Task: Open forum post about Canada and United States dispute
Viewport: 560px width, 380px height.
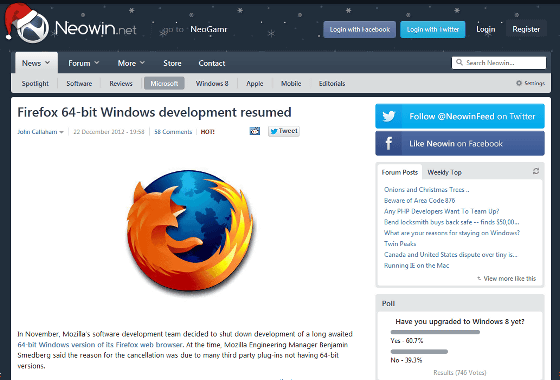Action: tap(450, 255)
